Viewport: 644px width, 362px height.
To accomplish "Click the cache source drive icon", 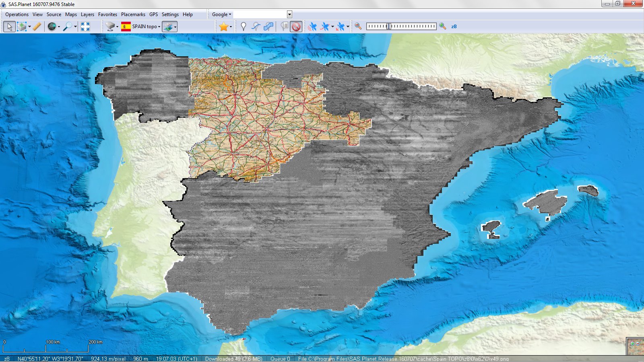I will [110, 27].
